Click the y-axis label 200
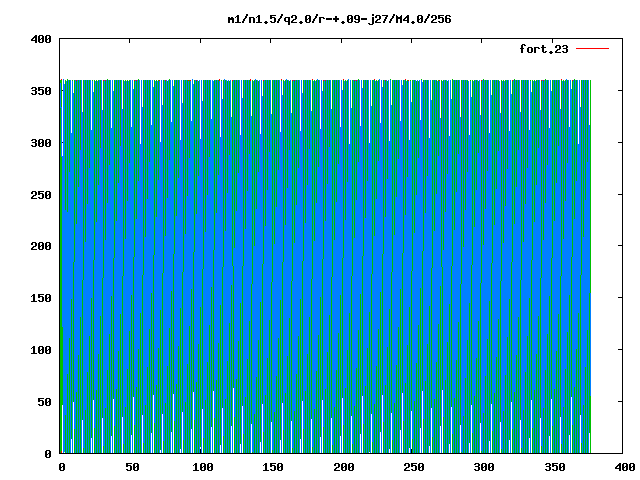 (41, 246)
